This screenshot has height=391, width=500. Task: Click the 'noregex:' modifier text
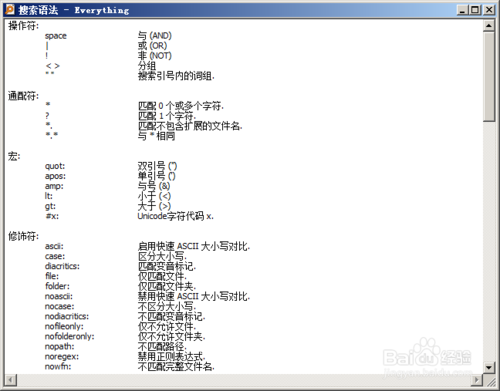click(62, 356)
